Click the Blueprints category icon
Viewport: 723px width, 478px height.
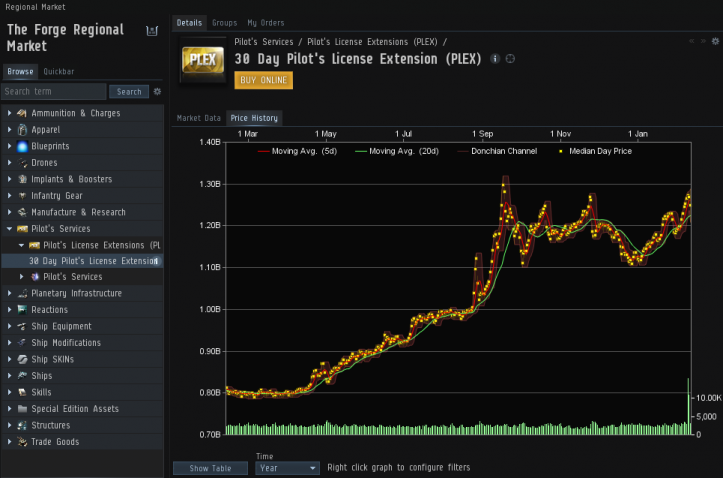click(x=22, y=146)
